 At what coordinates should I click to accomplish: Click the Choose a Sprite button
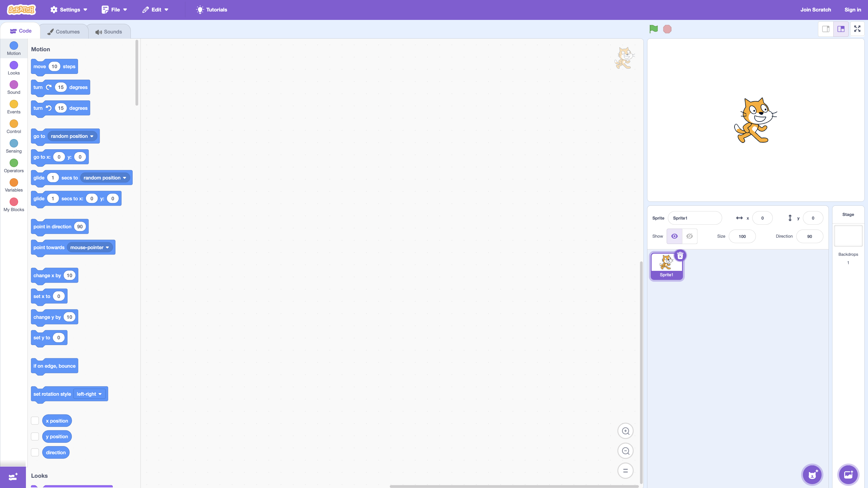[x=812, y=475]
